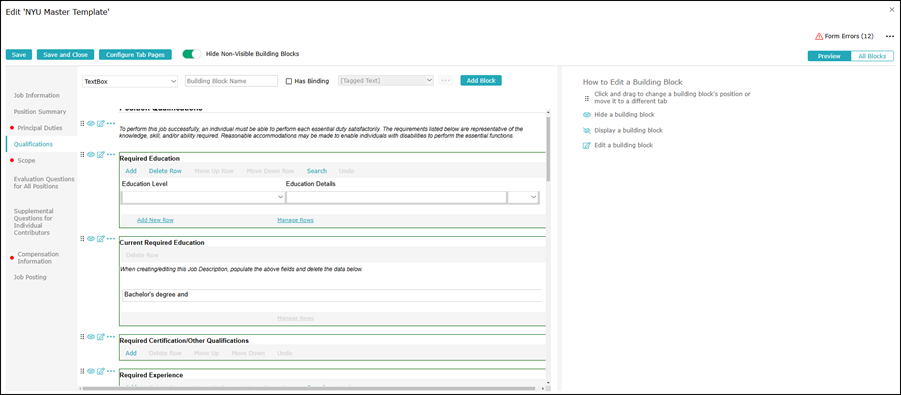Open Evaluation Questions for All Positions tab

(x=44, y=183)
